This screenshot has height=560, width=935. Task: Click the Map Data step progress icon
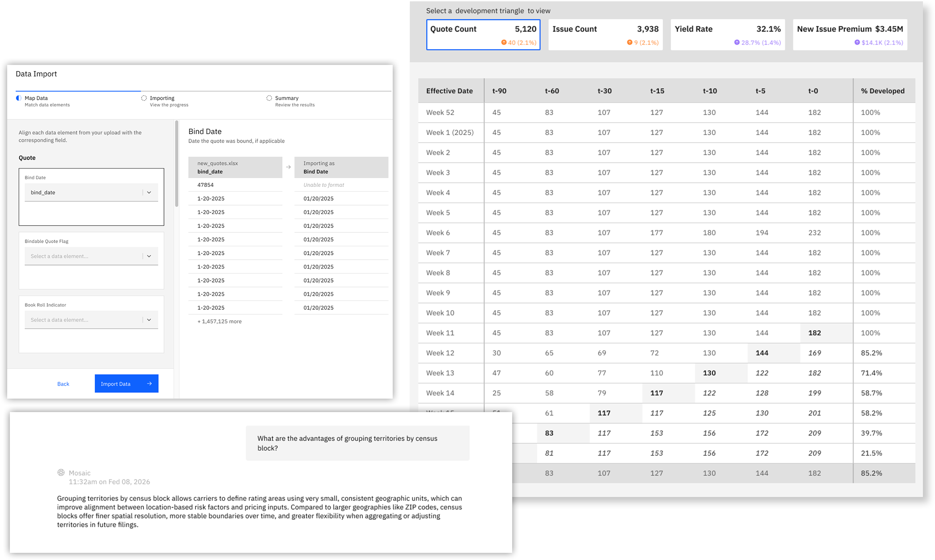(18, 98)
